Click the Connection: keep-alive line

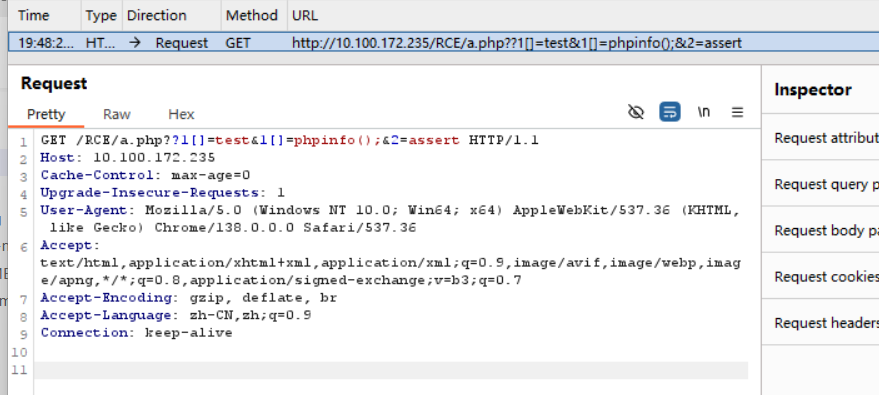coord(136,333)
